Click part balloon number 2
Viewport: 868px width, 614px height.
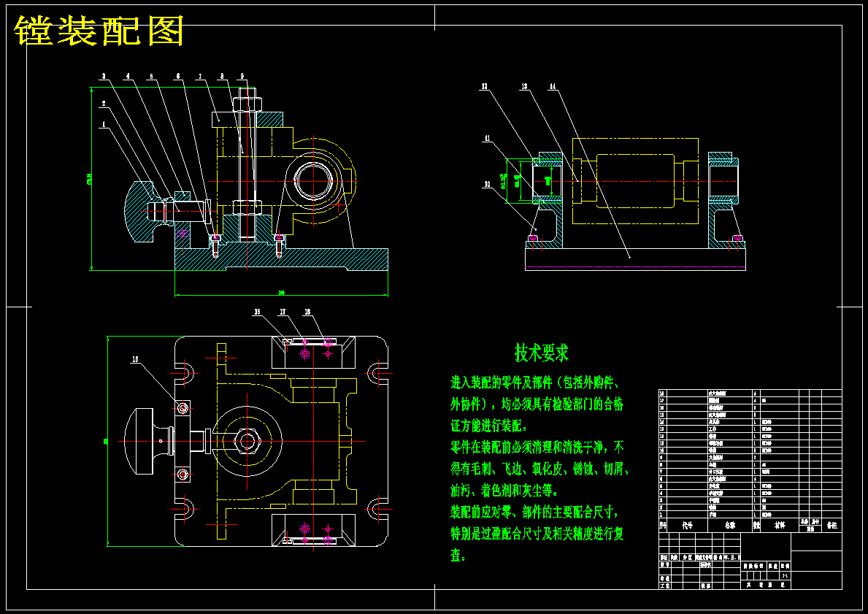pyautogui.click(x=103, y=103)
